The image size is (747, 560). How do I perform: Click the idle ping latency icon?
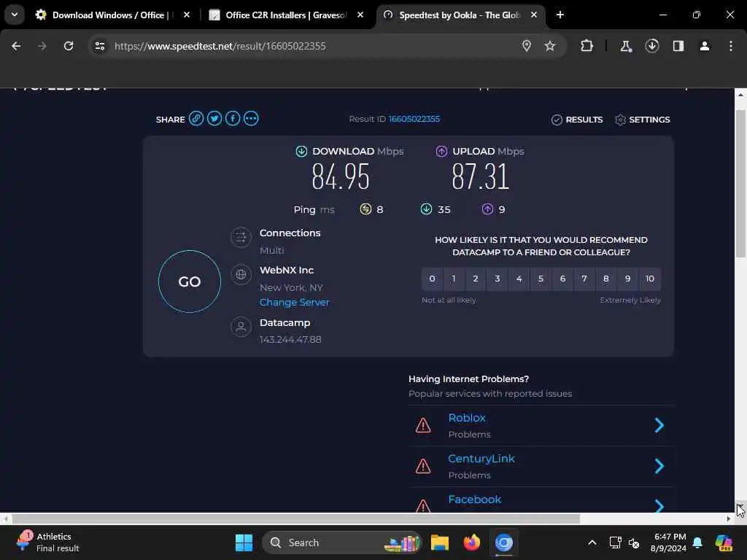365,209
